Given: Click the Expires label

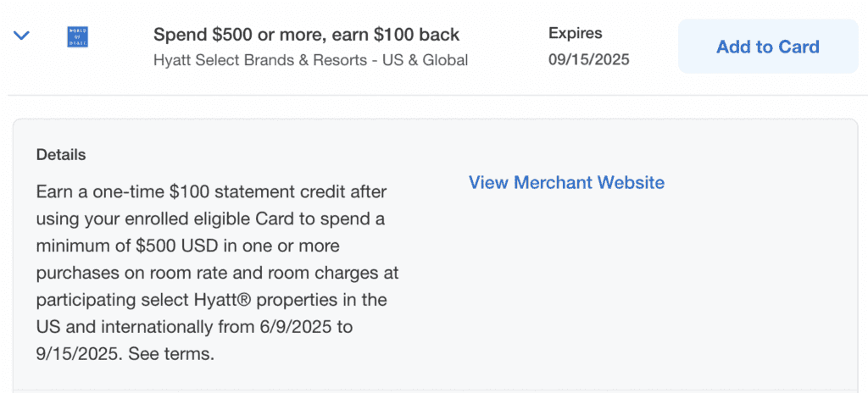Looking at the screenshot, I should point(575,34).
